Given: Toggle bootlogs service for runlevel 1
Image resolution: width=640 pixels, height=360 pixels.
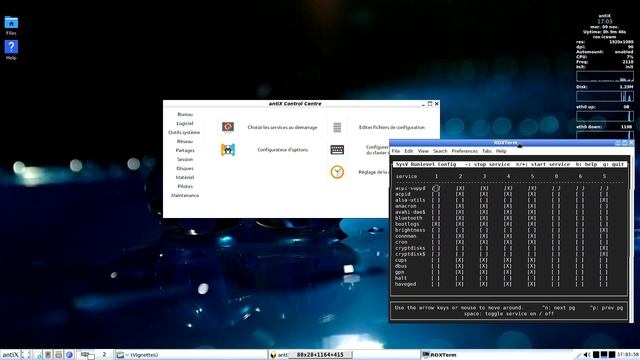Looking at the screenshot, I should pyautogui.click(x=436, y=224).
